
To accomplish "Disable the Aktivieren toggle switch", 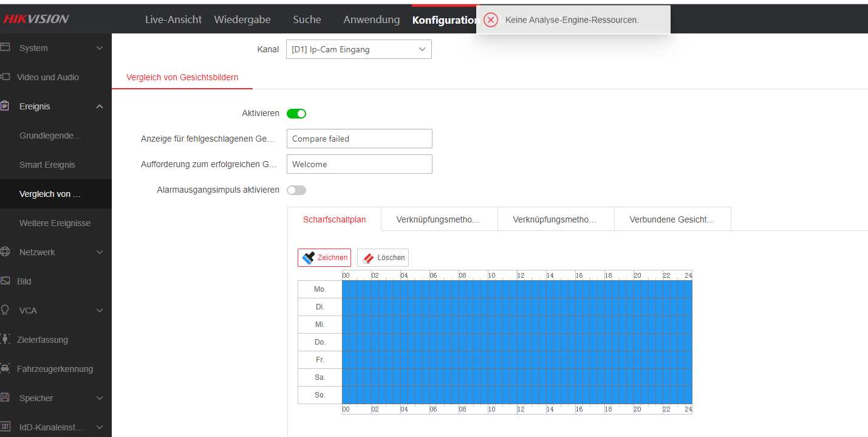I will click(296, 114).
